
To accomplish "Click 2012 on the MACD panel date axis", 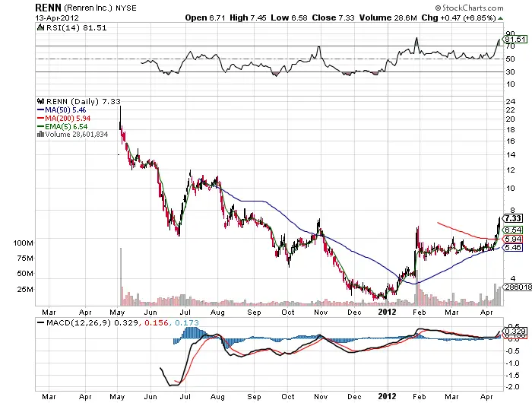I will pos(387,396).
